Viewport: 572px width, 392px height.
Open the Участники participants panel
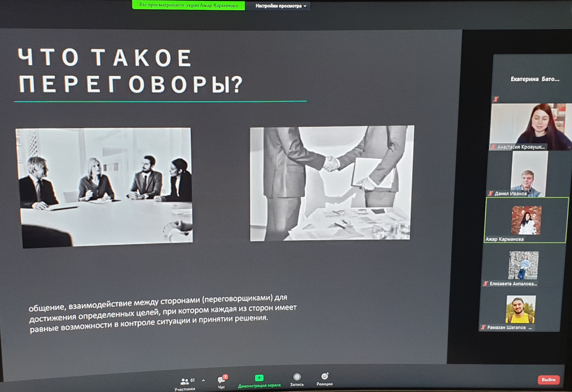coord(185,381)
